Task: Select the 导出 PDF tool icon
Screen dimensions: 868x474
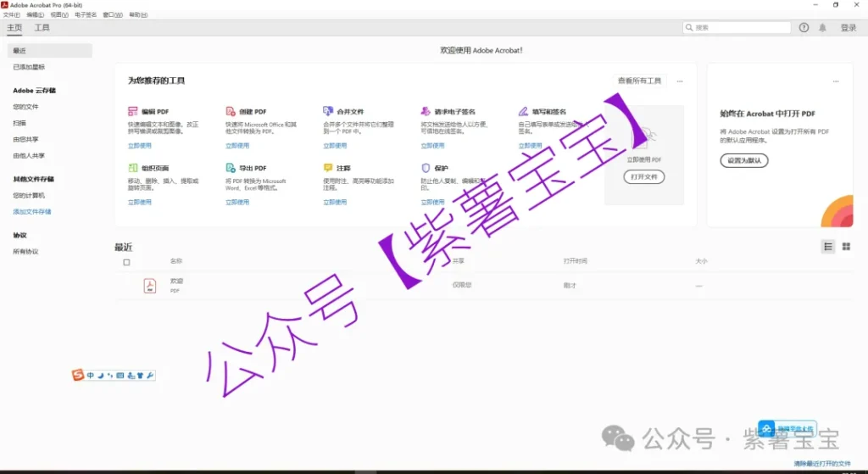Action: tap(231, 168)
